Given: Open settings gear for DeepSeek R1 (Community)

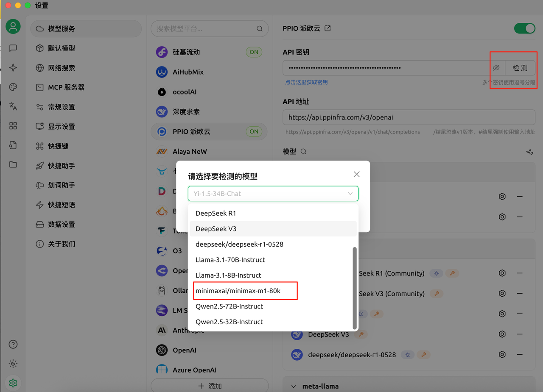Looking at the screenshot, I should [502, 273].
